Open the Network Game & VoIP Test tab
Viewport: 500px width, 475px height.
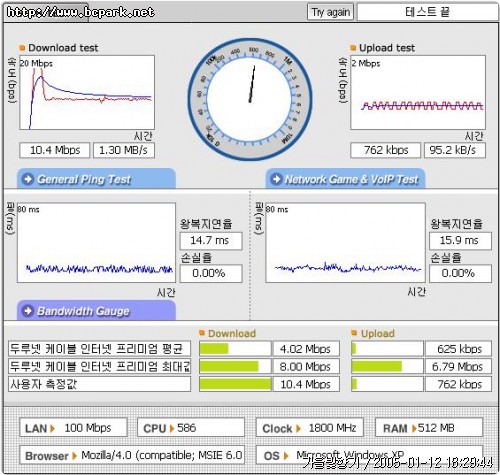pos(345,179)
